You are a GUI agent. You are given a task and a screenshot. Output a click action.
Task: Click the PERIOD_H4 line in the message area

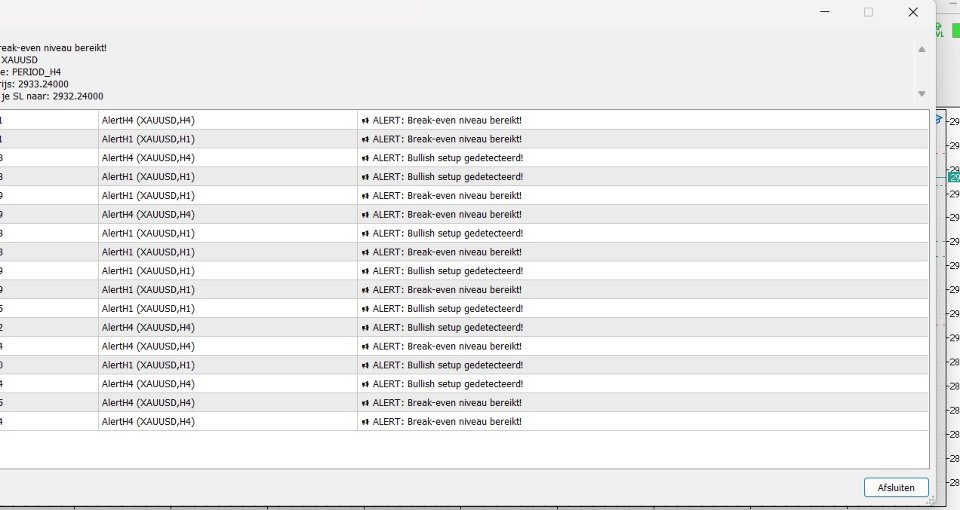(x=31, y=72)
